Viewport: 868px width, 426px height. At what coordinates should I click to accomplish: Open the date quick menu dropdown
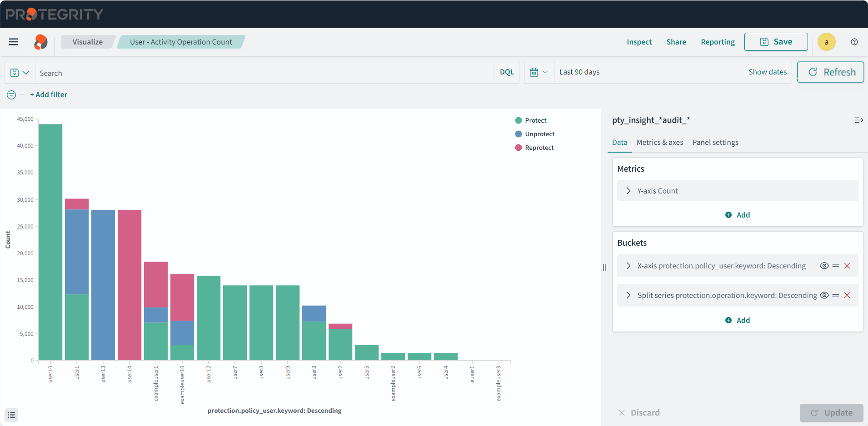(x=539, y=72)
